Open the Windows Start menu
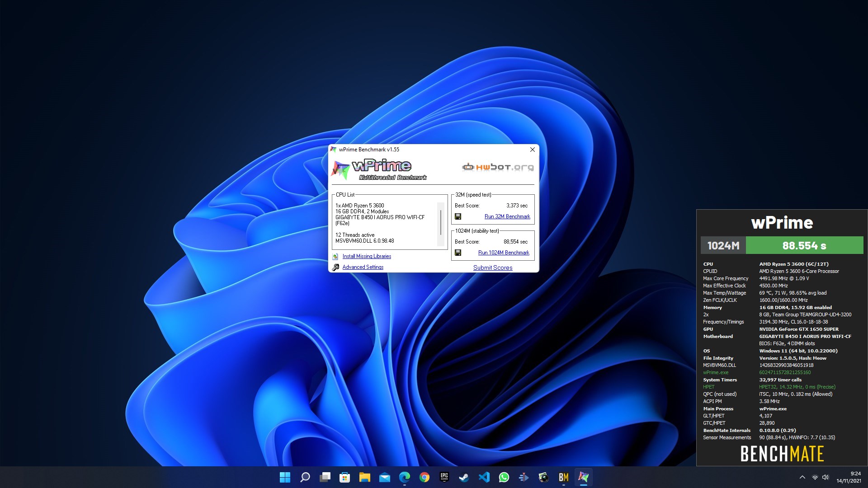Screen dimensions: 868x488 (285, 477)
